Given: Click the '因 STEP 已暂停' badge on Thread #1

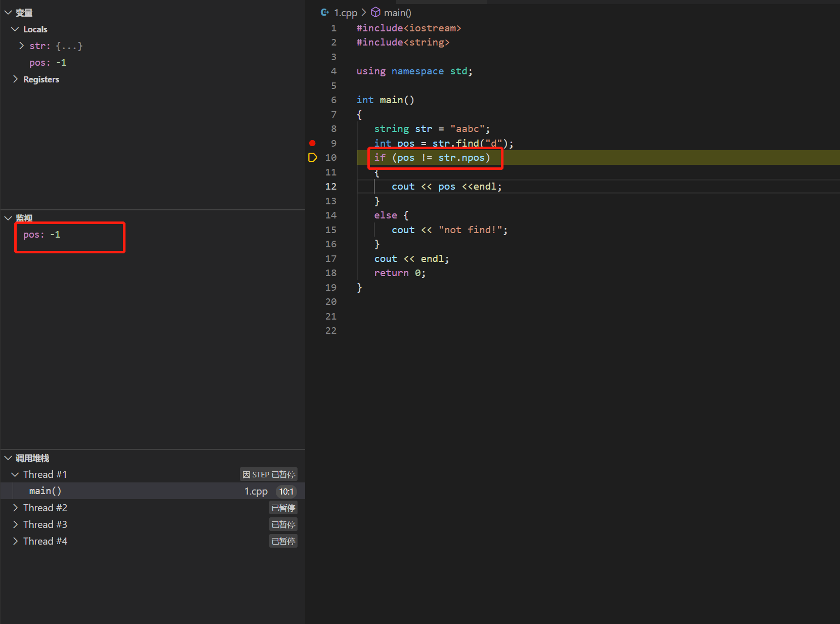Looking at the screenshot, I should click(269, 474).
